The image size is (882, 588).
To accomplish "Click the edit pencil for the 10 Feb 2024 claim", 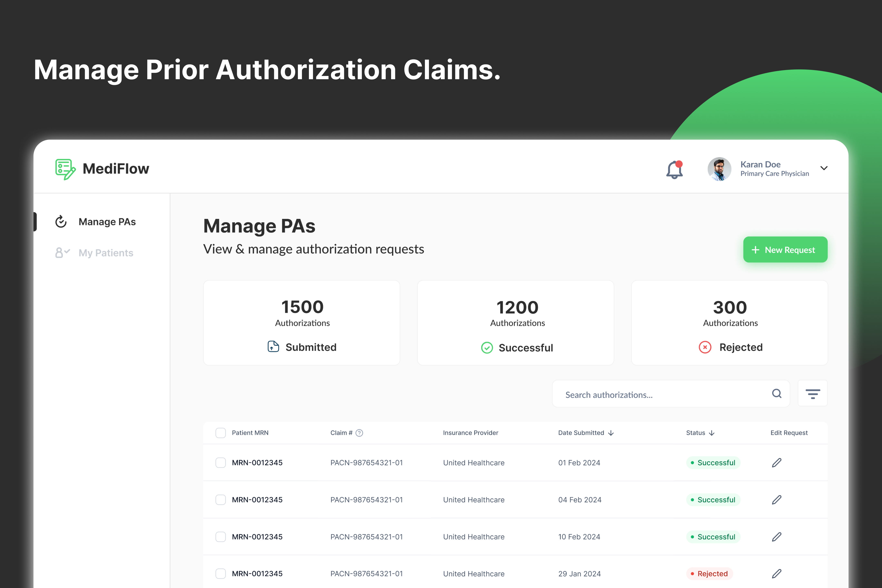I will (x=777, y=537).
